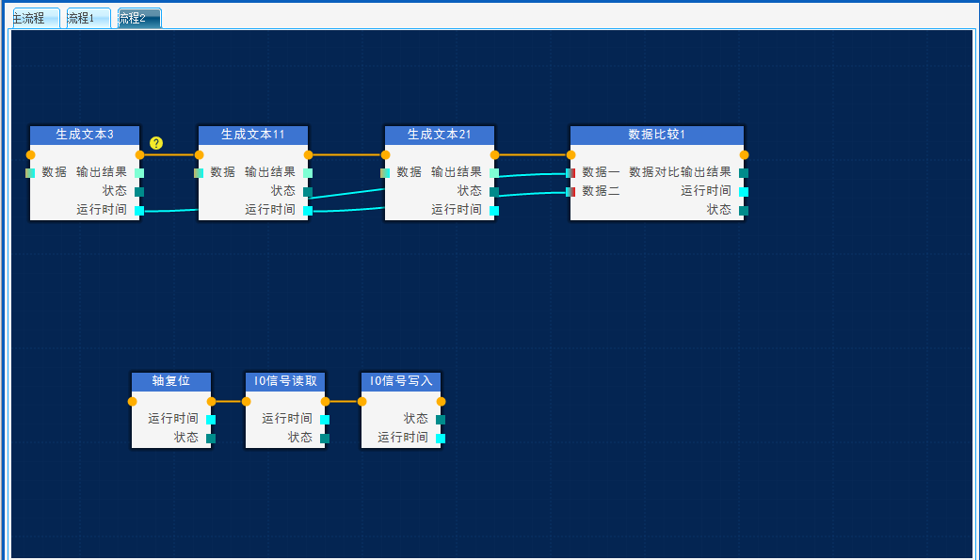Click 数据比较1 数据一 input port
The height and width of the screenshot is (560, 980).
coord(570,173)
